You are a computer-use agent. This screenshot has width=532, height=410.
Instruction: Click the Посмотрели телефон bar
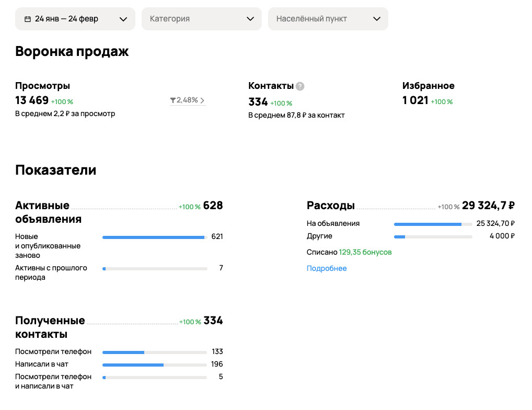[155, 352]
